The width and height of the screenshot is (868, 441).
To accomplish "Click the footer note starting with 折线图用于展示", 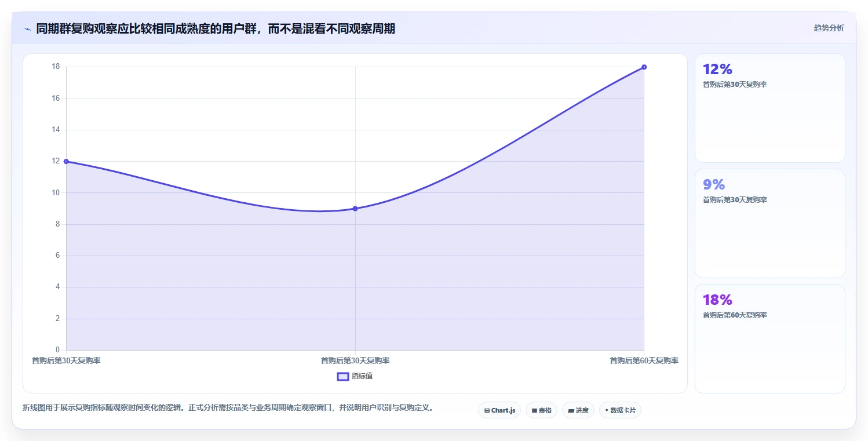I will pos(228,408).
